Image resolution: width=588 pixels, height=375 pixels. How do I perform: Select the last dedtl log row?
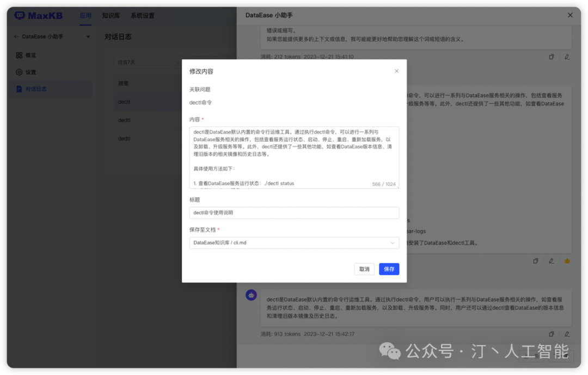pos(148,138)
